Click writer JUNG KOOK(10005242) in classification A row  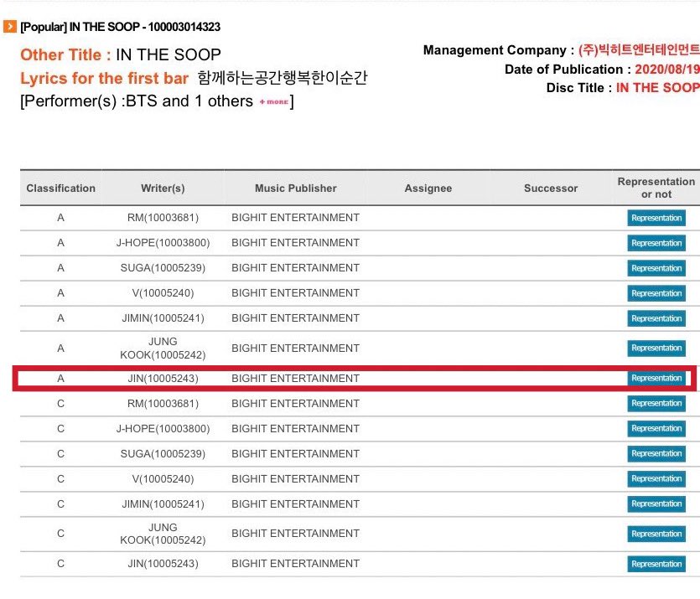[163, 348]
